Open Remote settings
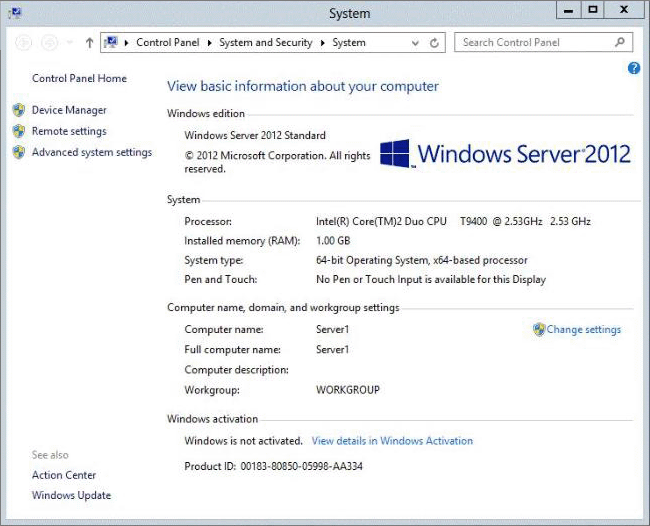This screenshot has height=526, width=650. [x=69, y=131]
